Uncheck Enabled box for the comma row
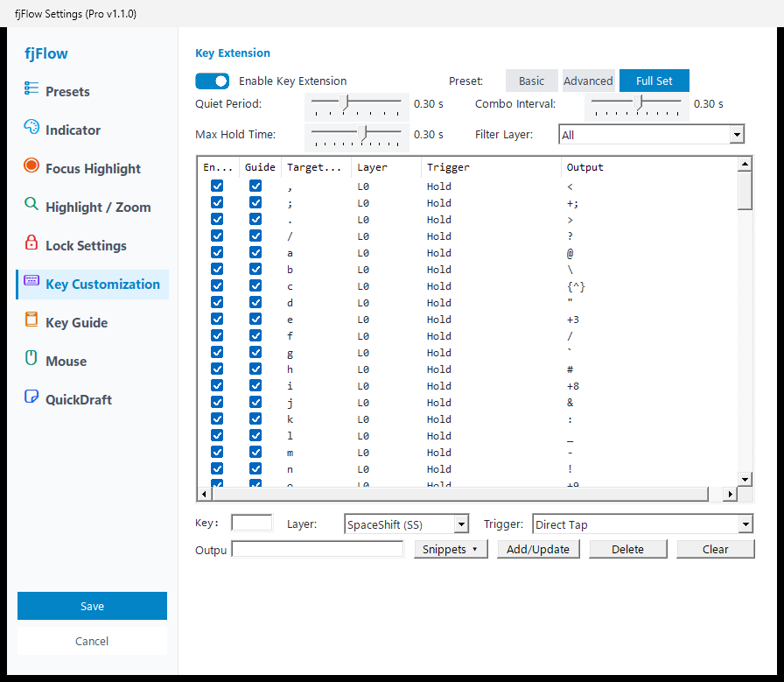This screenshot has height=682, width=784. [x=217, y=186]
